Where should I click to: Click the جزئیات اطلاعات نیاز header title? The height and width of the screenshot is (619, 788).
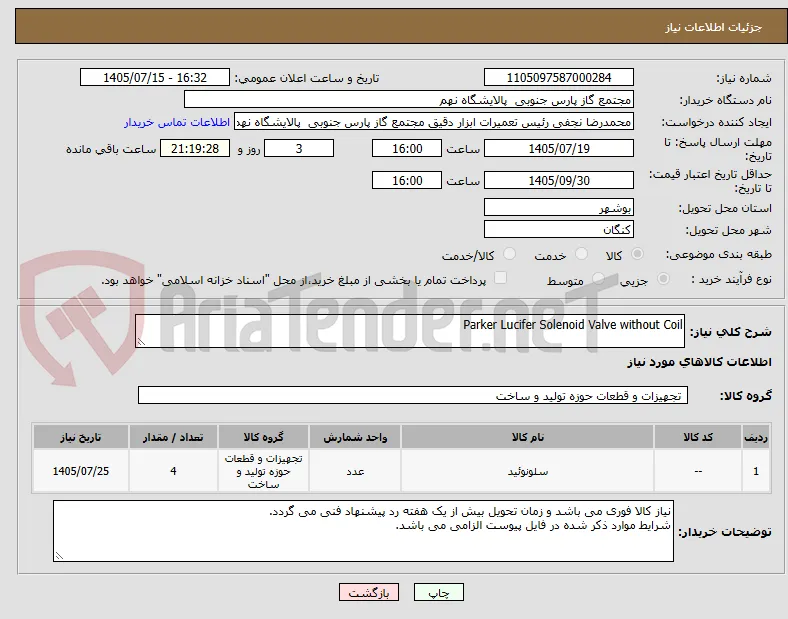[x=714, y=27]
